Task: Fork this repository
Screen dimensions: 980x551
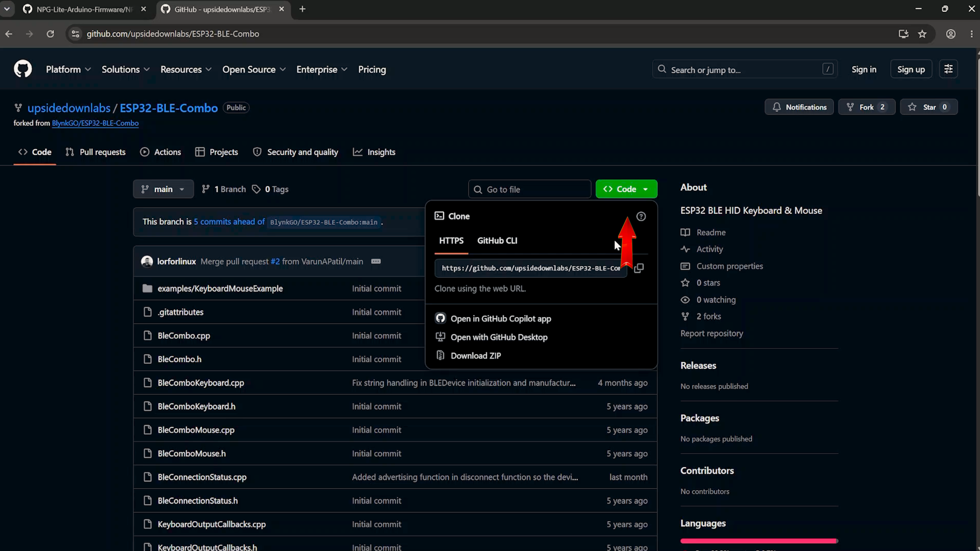Action: pyautogui.click(x=866, y=107)
